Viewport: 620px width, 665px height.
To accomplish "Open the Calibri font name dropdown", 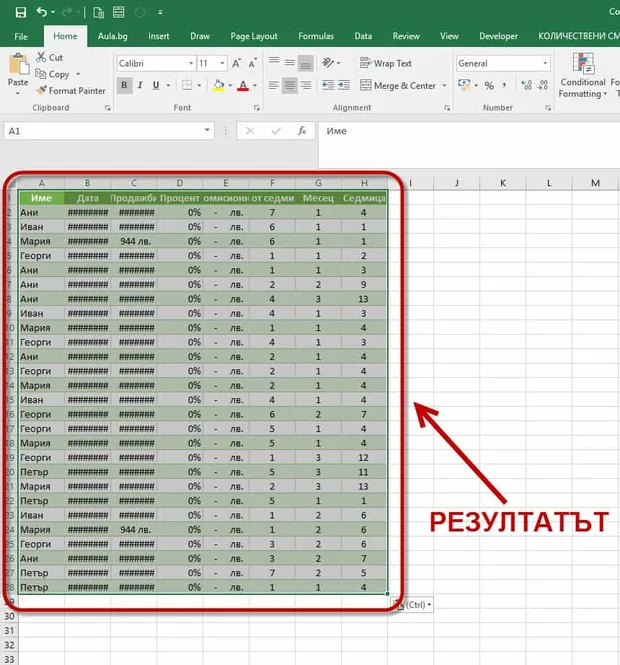I will [191, 64].
